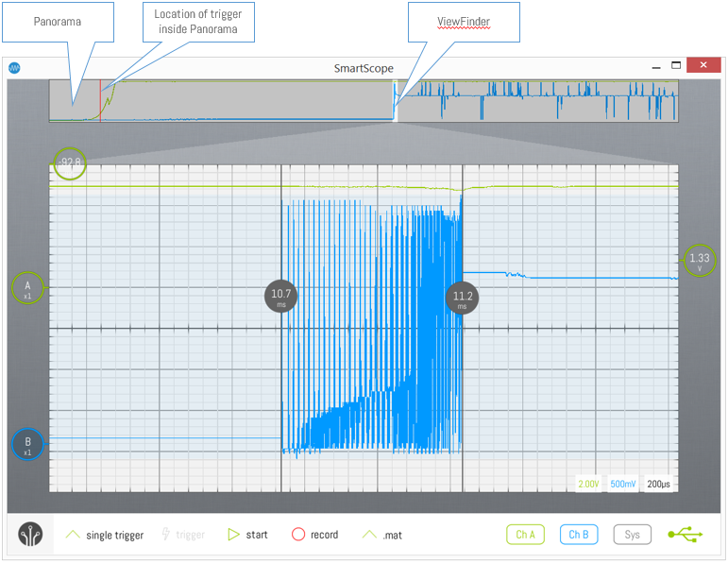Select the 10.7 ms time cursor
Screen dimensions: 728x563
click(280, 298)
